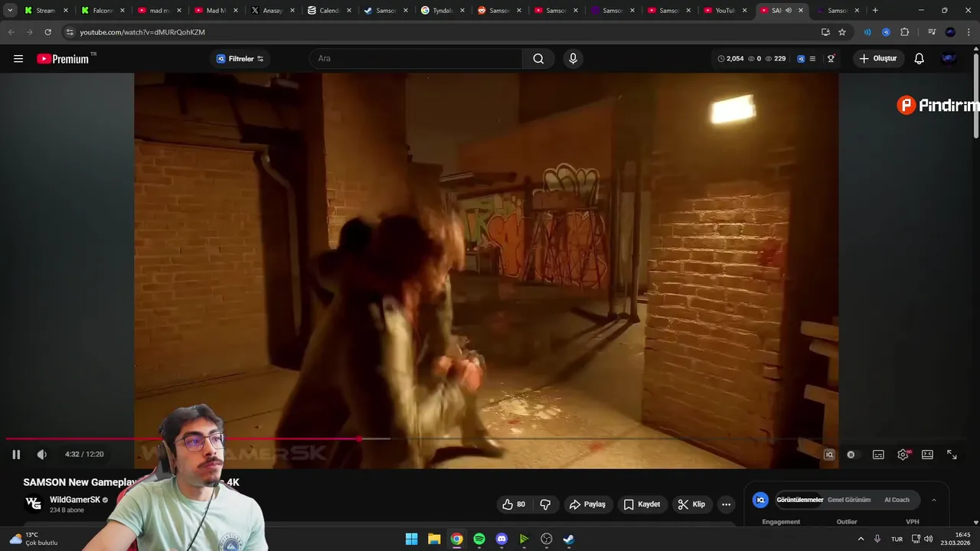Open Discord from taskbar
Viewport: 980px width, 551px height.
(501, 539)
